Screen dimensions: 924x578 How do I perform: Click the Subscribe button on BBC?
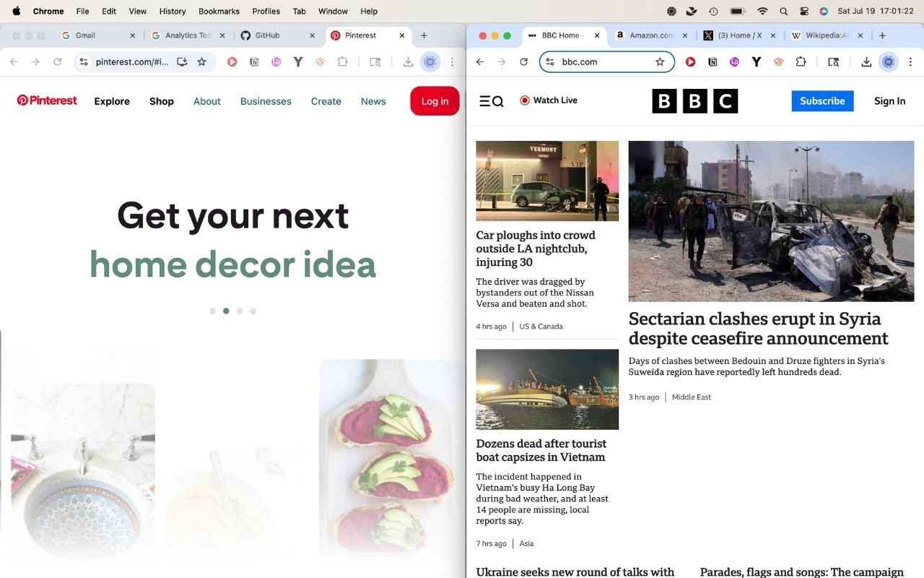821,100
